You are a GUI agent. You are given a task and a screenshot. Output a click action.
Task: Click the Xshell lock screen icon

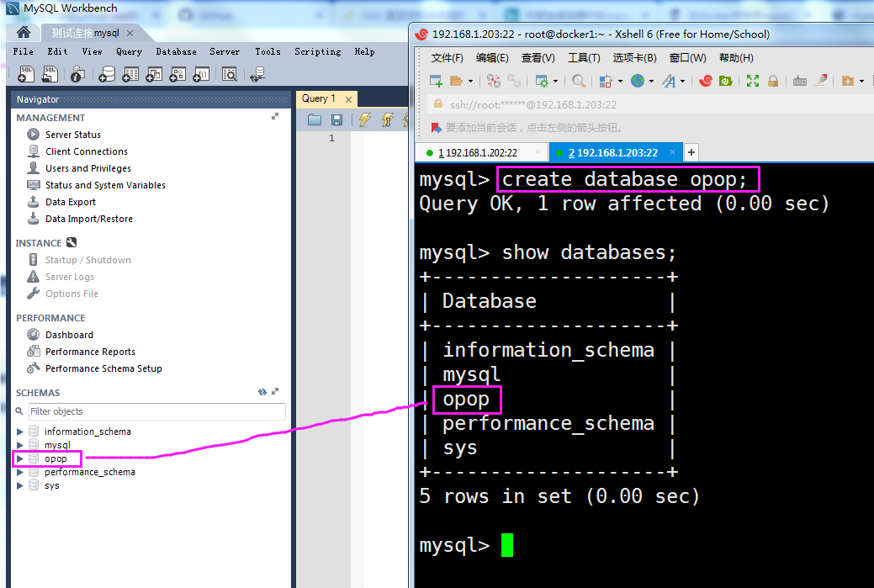(x=772, y=82)
